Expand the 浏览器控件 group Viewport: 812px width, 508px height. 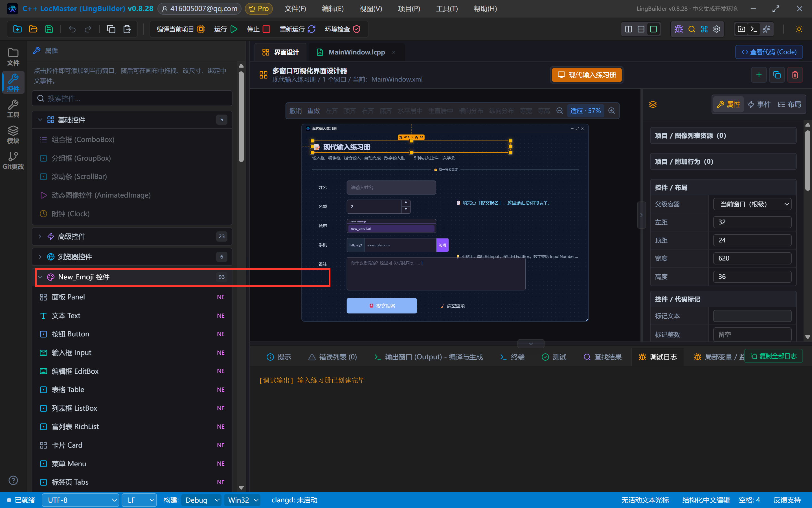[x=132, y=257]
